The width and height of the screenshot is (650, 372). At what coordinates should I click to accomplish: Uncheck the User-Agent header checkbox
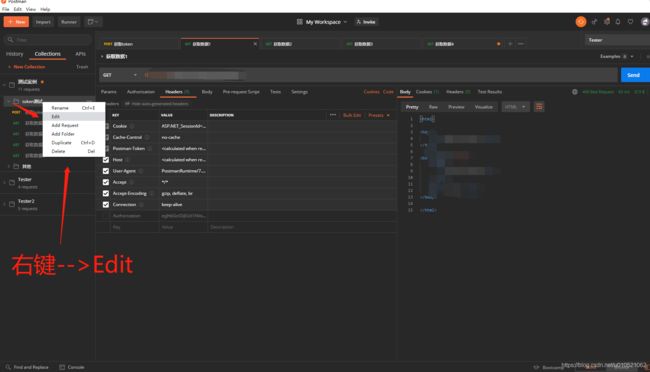[106, 171]
